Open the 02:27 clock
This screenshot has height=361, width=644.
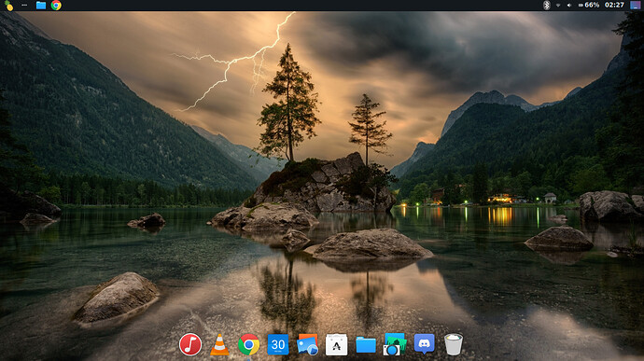click(614, 5)
